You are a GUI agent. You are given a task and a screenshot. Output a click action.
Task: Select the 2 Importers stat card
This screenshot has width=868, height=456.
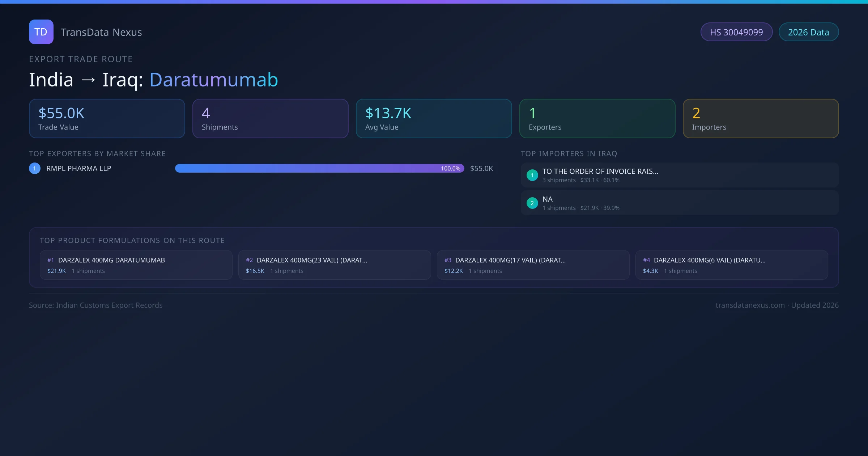(x=761, y=119)
